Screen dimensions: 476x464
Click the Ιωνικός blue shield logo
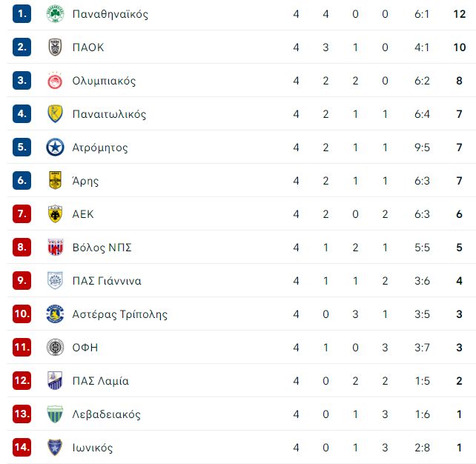[55, 447]
